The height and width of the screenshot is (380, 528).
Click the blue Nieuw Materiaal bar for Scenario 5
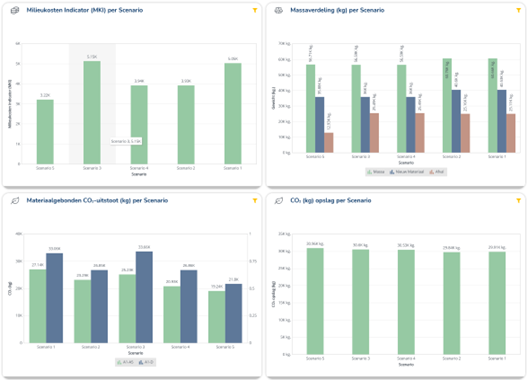pyautogui.click(x=320, y=125)
